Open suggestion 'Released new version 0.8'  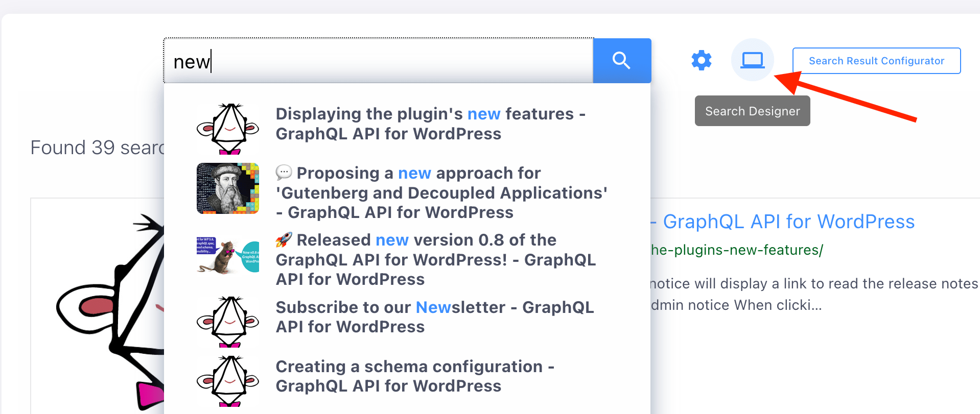435,259
